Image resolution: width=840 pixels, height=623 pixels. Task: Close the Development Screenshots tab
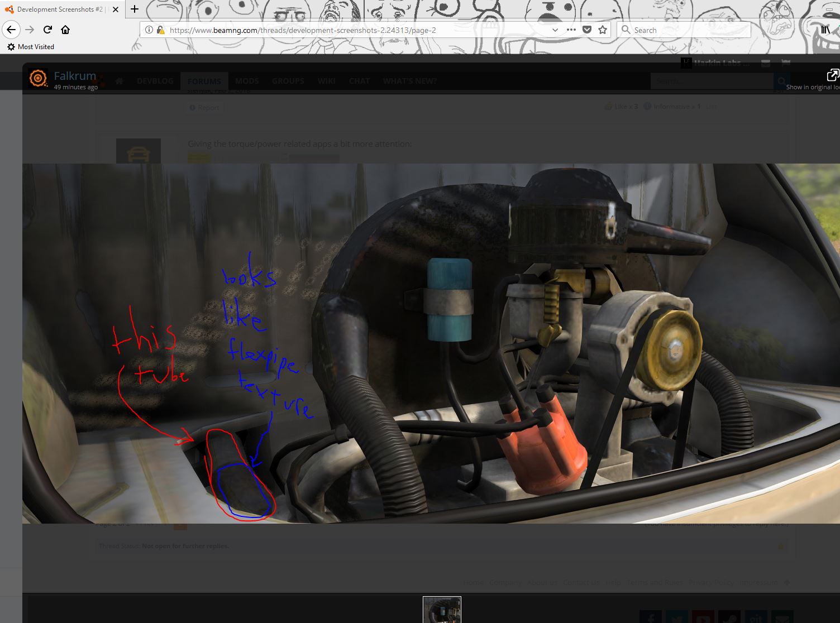(116, 9)
